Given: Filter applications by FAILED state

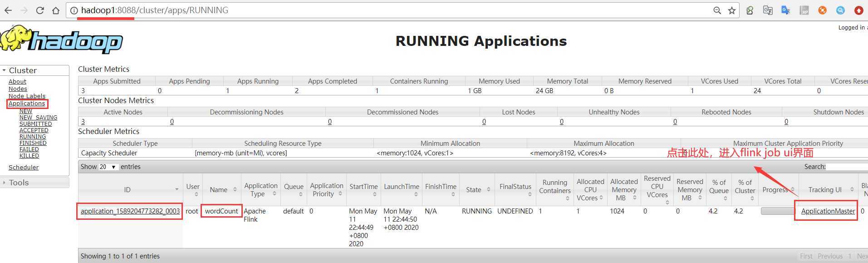Looking at the screenshot, I should (x=29, y=149).
